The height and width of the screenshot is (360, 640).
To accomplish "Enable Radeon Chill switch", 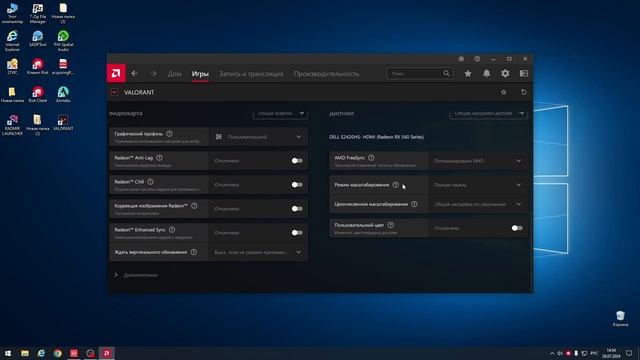I will pos(297,185).
